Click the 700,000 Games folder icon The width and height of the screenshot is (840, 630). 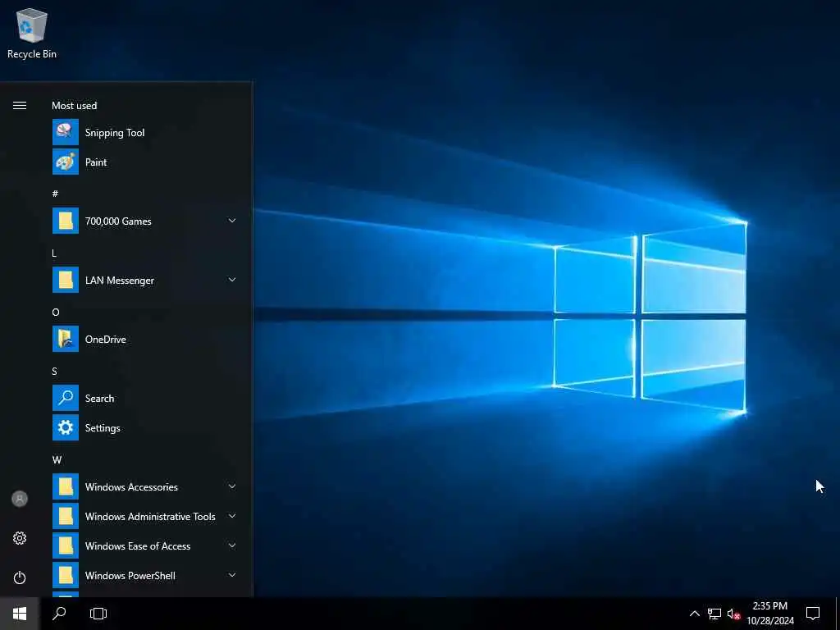click(66, 221)
